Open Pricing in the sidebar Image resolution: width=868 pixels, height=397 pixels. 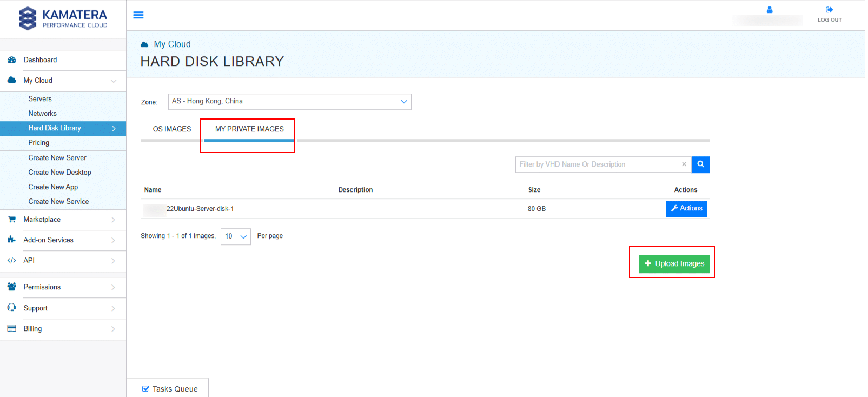coord(39,143)
